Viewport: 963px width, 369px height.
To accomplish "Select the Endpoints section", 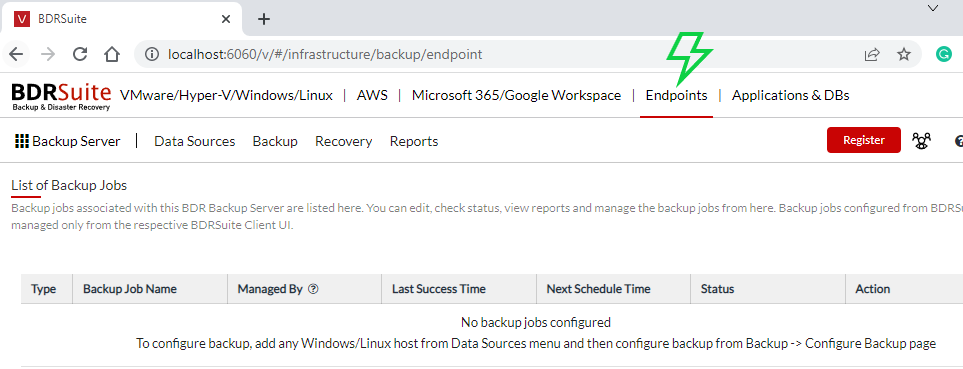I will point(676,95).
